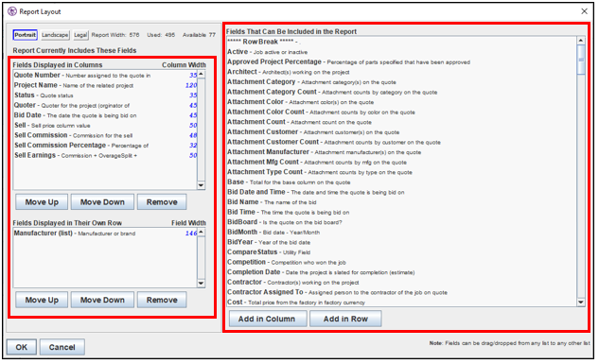Image resolution: width=599 pixels, height=364 pixels.
Task: Select Active field in available list
Action: [x=401, y=51]
